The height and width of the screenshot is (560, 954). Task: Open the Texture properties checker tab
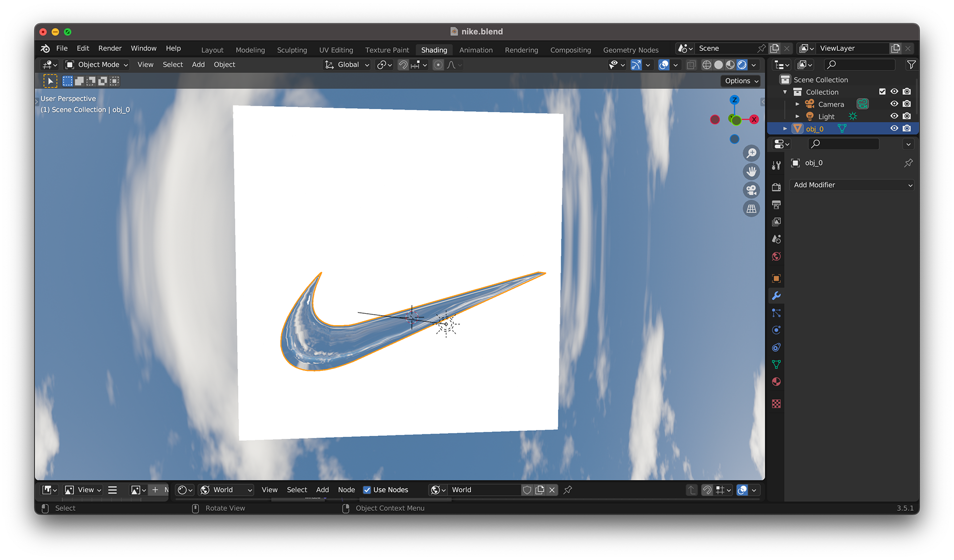(776, 404)
